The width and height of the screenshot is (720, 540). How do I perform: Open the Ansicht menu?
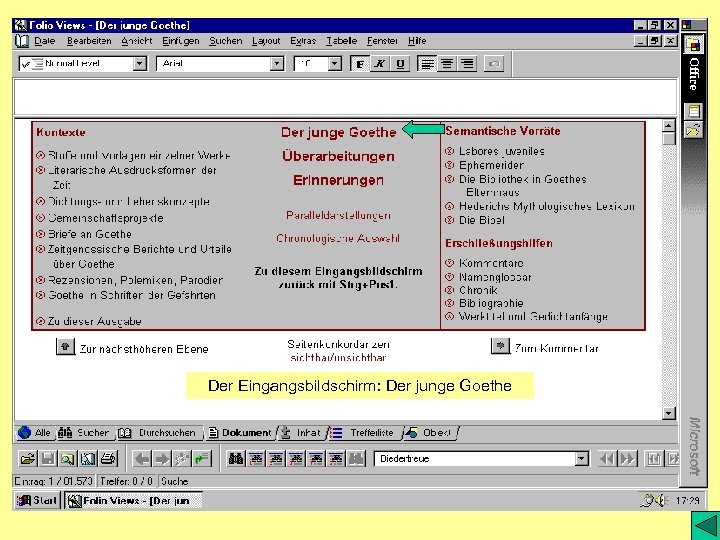137,41
